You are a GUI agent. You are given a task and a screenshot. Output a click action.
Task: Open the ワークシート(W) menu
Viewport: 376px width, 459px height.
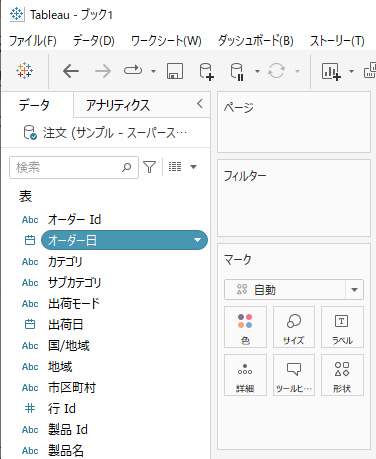(x=166, y=41)
